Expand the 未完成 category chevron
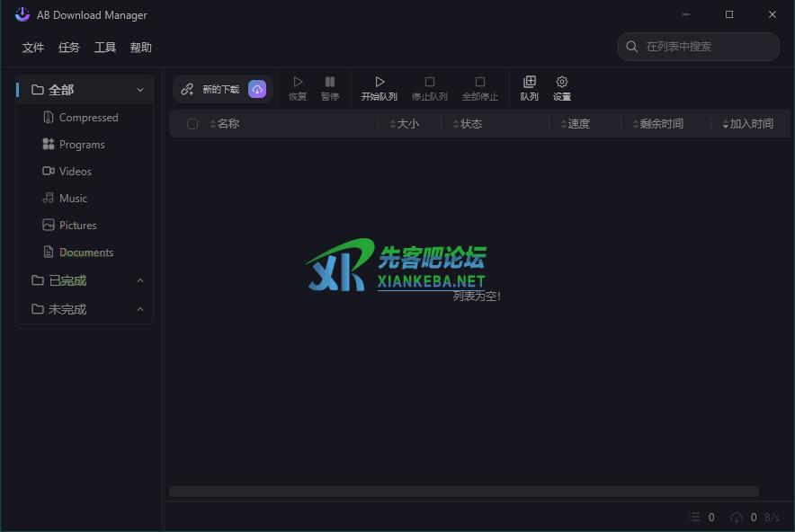The image size is (795, 532). tap(140, 309)
